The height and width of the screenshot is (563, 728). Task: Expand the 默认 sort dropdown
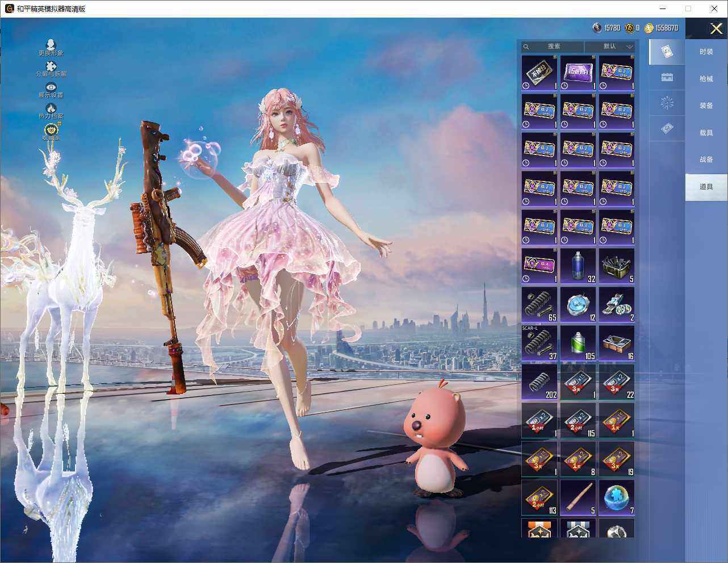tap(610, 47)
